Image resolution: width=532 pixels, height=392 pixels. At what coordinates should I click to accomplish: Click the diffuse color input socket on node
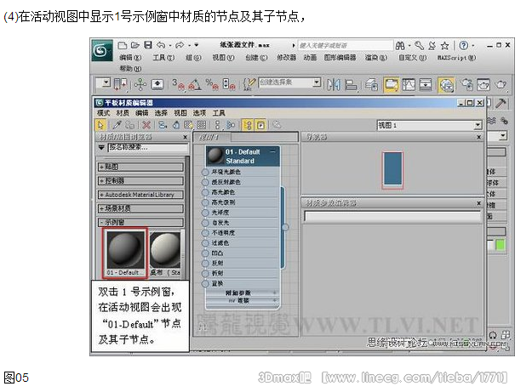click(205, 181)
